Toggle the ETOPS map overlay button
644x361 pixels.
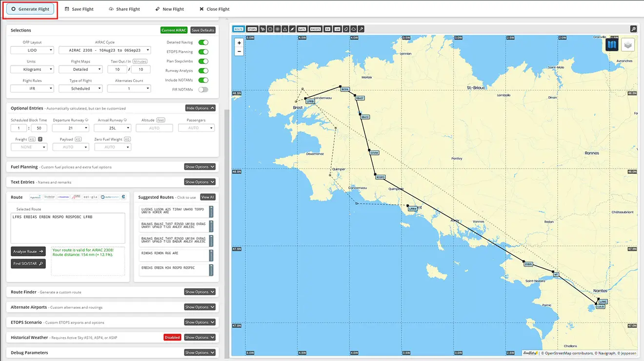(x=252, y=29)
